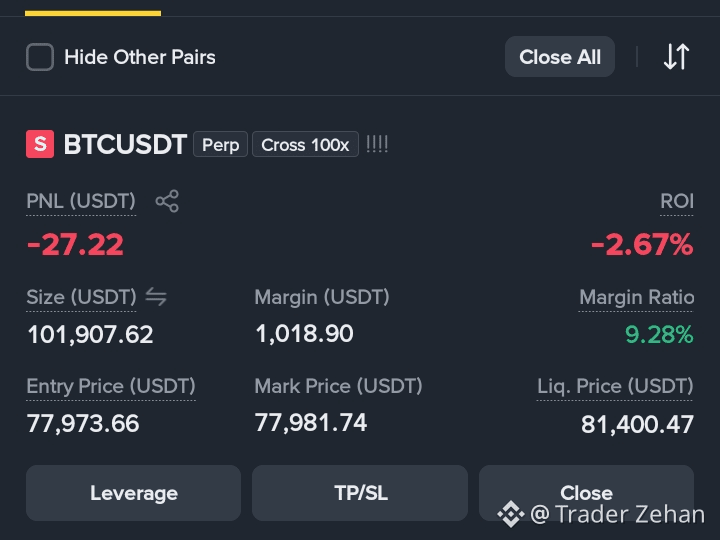This screenshot has width=720, height=540.
Task: Click Close to close BTCUSDT position
Action: 586,493
